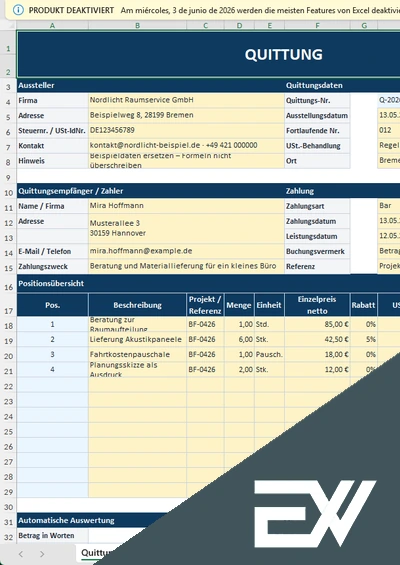
Task: Go to the next sheet with the arrow
Action: coord(42,554)
